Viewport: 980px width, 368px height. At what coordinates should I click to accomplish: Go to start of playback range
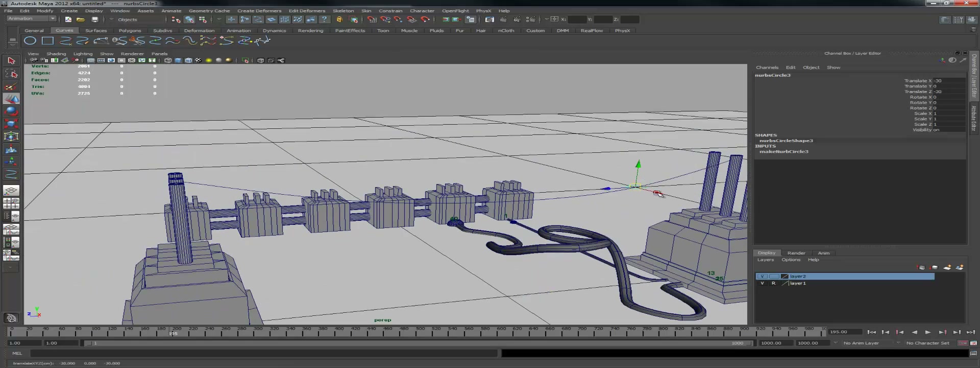871,332
